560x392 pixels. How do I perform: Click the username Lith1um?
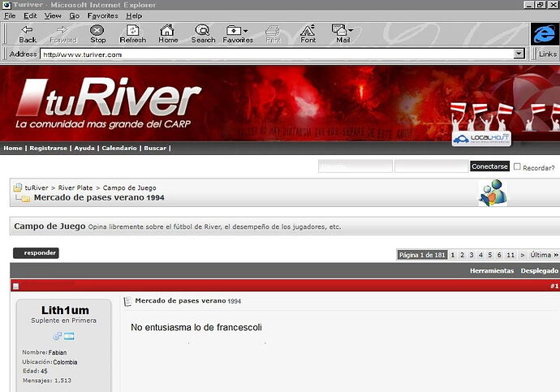pos(65,310)
